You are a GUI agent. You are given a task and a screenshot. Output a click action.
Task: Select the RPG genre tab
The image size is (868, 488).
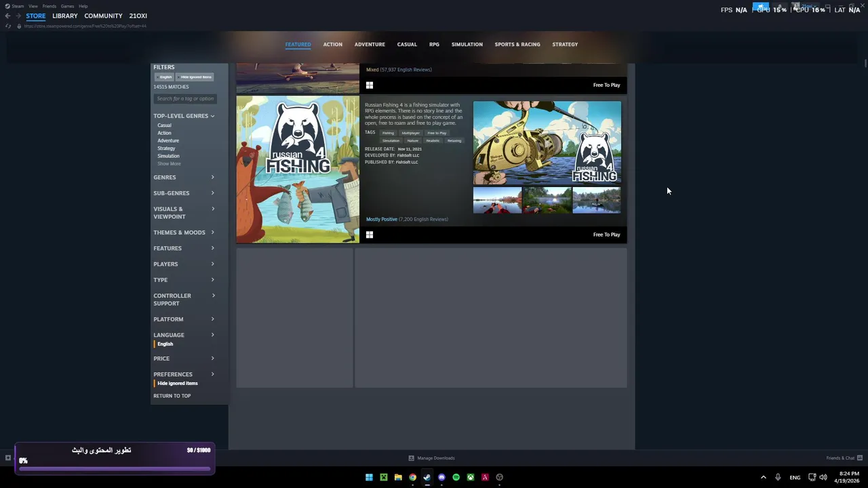(434, 45)
